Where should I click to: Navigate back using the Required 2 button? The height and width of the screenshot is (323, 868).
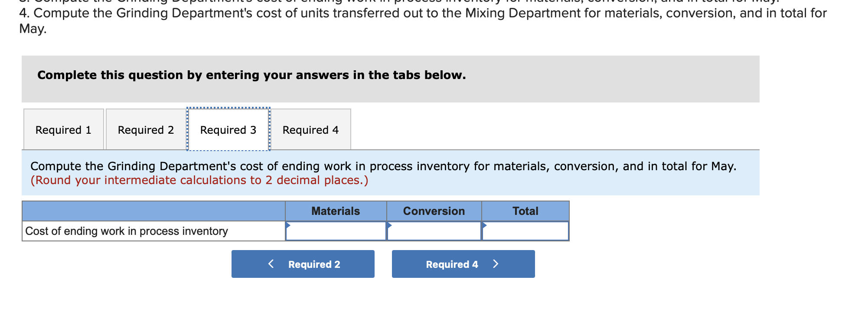(303, 264)
